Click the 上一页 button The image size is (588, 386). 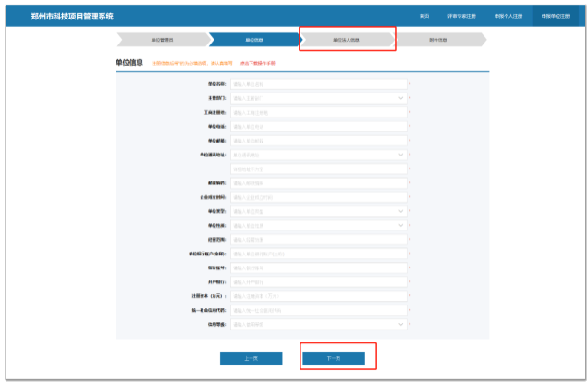[251, 358]
